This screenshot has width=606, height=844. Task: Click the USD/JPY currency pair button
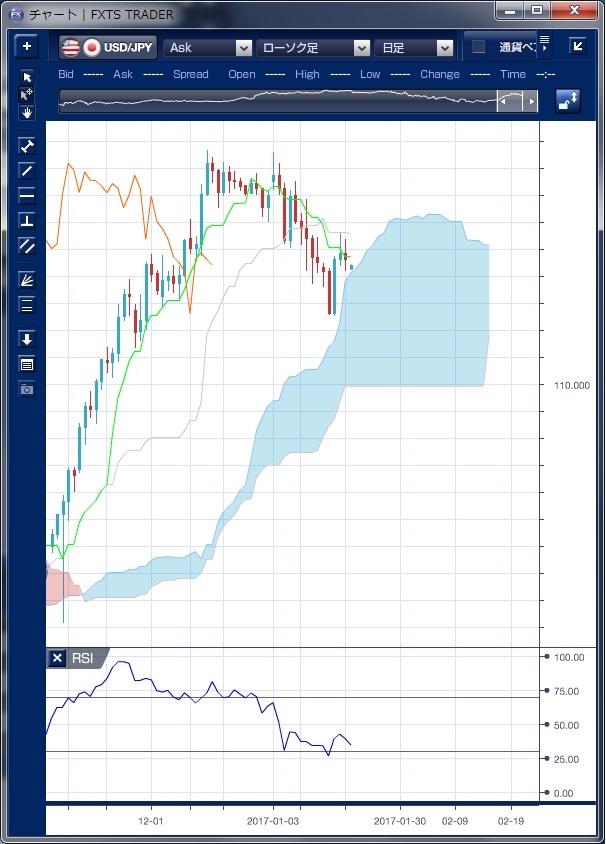click(x=108, y=47)
